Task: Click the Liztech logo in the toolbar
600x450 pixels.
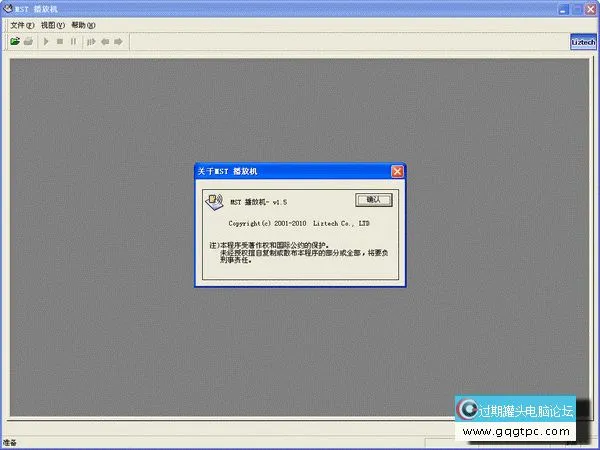Action: (583, 42)
